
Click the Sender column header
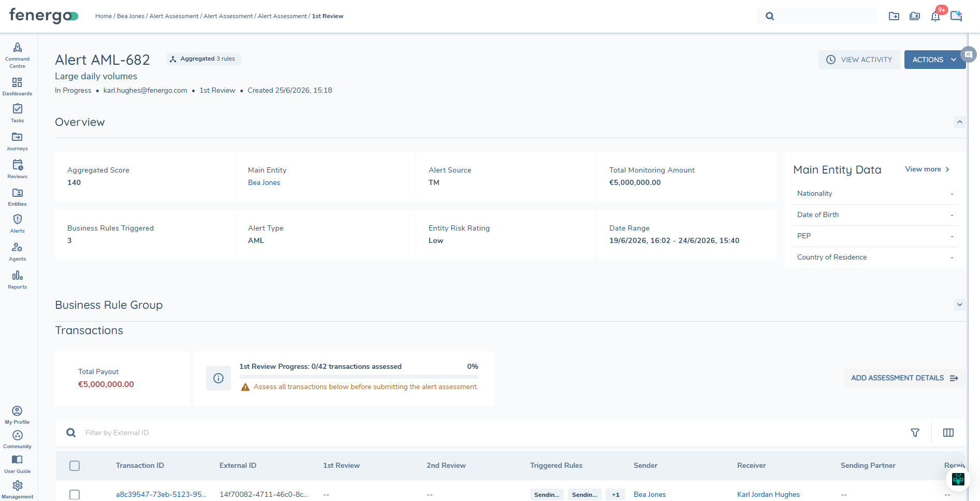[646, 465]
